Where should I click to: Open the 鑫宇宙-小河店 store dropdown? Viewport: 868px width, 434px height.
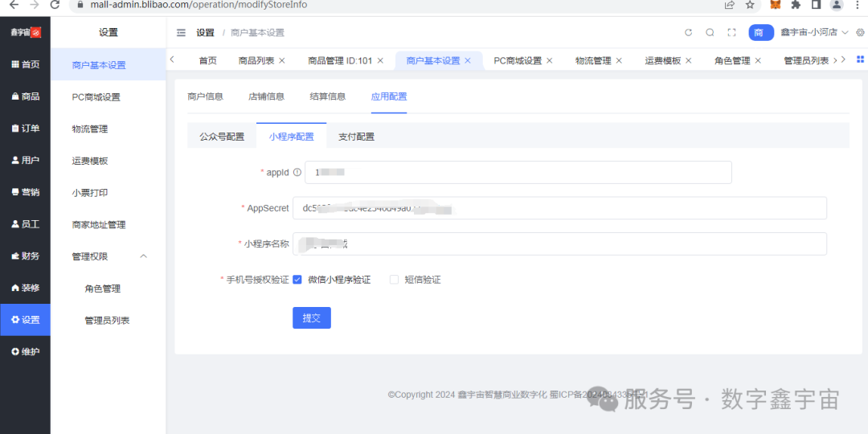click(814, 33)
